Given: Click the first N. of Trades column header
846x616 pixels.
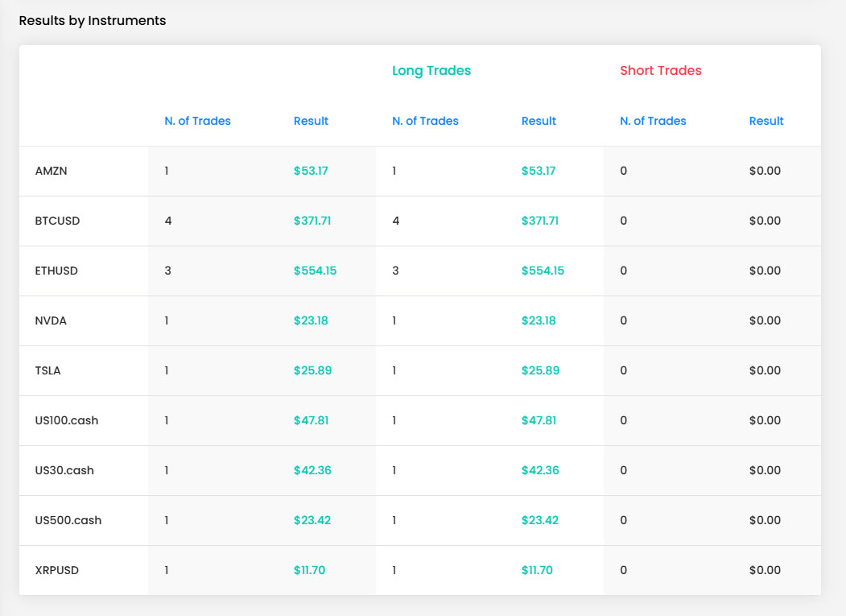Looking at the screenshot, I should [x=197, y=121].
